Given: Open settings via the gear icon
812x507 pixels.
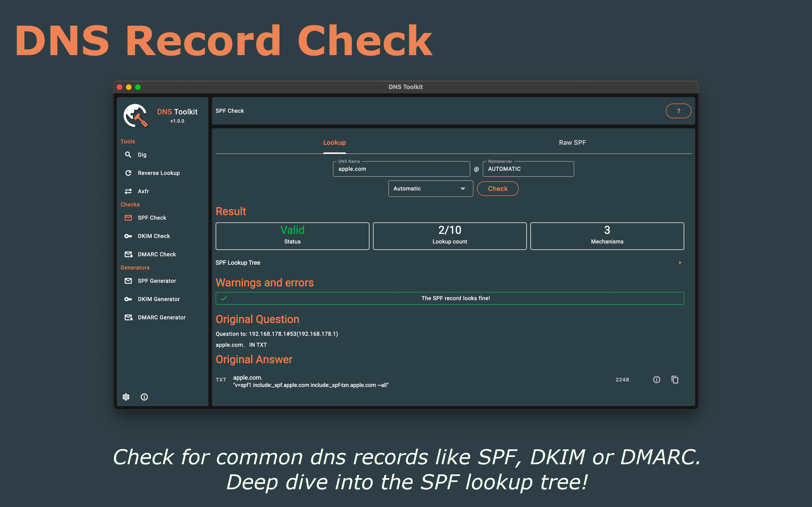Looking at the screenshot, I should (126, 397).
